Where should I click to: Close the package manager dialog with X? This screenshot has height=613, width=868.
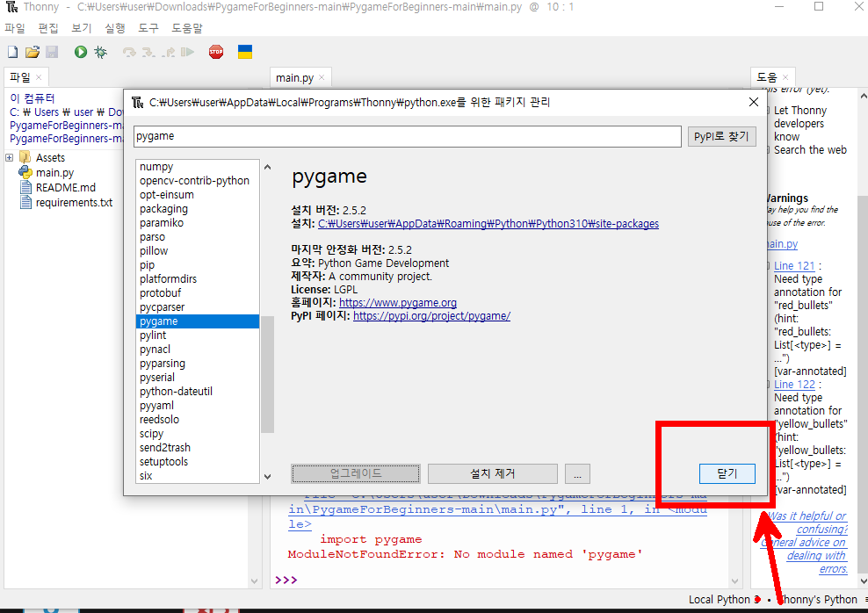click(x=754, y=102)
